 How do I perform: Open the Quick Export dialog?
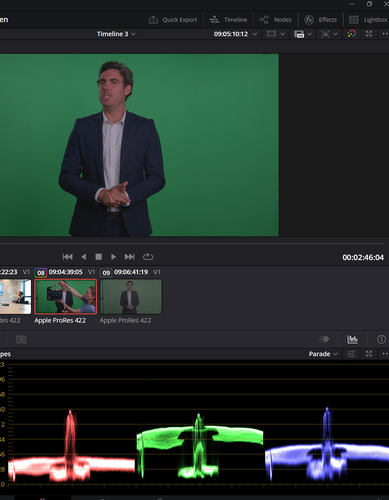(173, 20)
